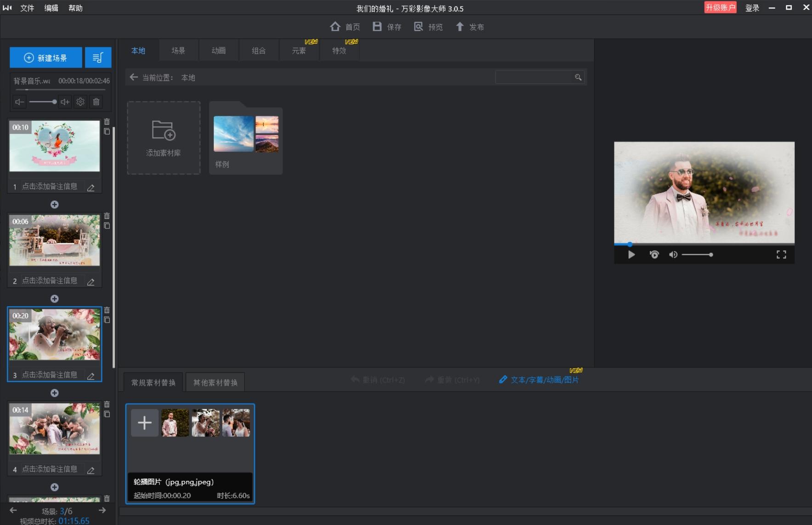The width and height of the screenshot is (812, 525).
Task: Delete the background music with trash icon
Action: tap(96, 102)
